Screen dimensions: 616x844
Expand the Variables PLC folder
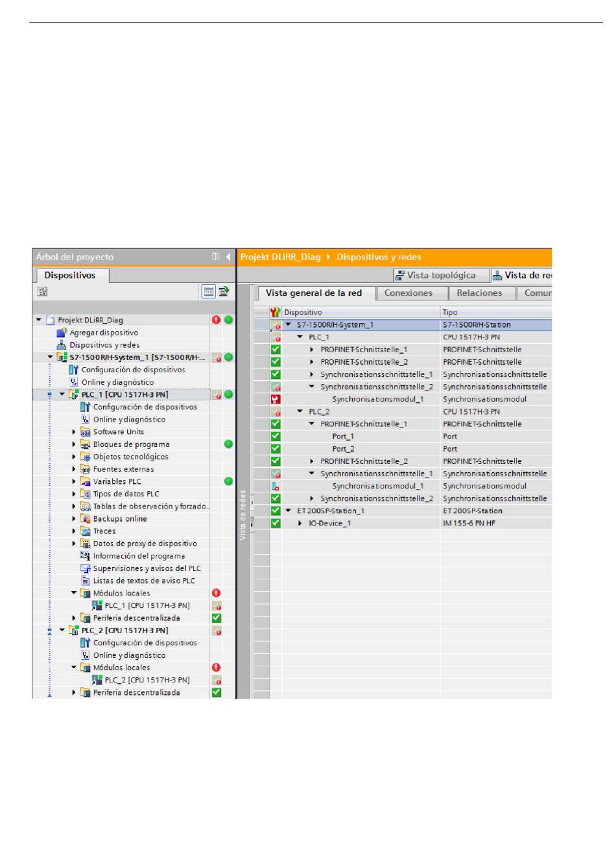click(x=74, y=481)
